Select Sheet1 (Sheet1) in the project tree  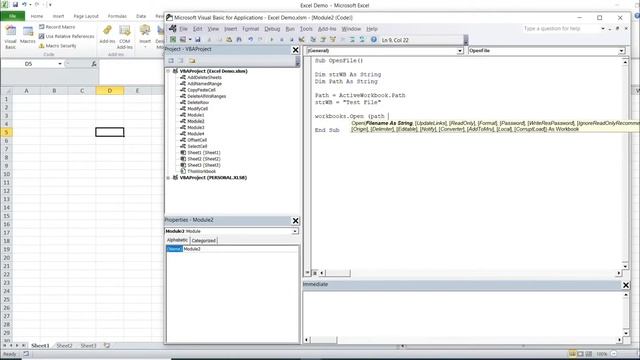pyautogui.click(x=204, y=152)
